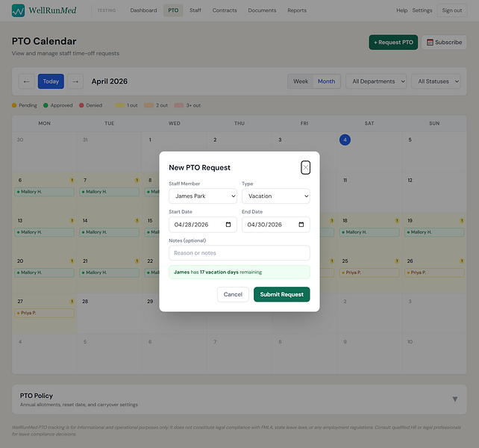
Task: Open the All Statuses filter dropdown
Action: pos(436,81)
